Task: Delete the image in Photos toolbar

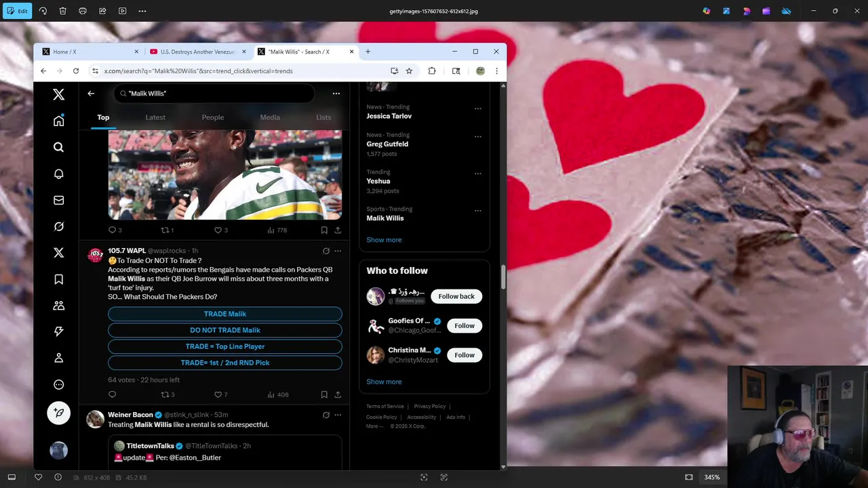Action: (62, 11)
